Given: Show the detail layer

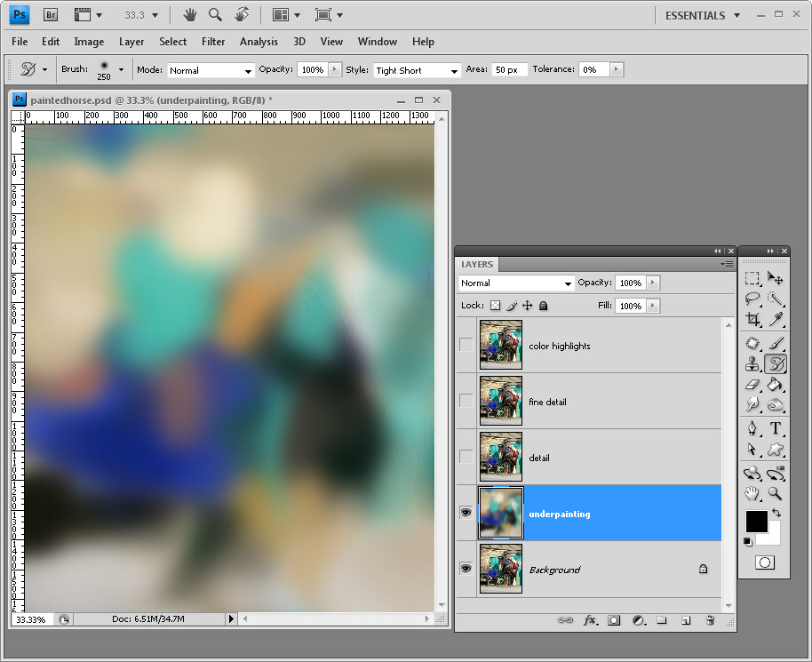Looking at the screenshot, I should click(x=466, y=457).
